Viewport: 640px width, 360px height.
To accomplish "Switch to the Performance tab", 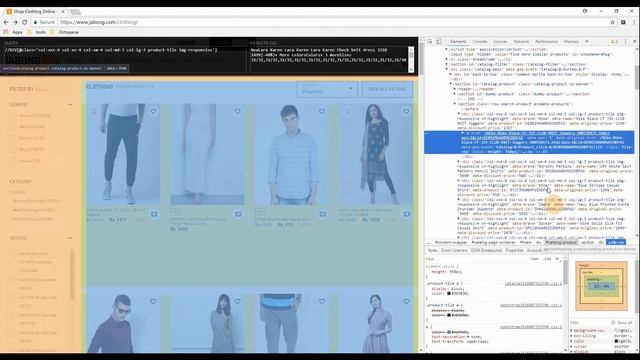I will [x=546, y=42].
